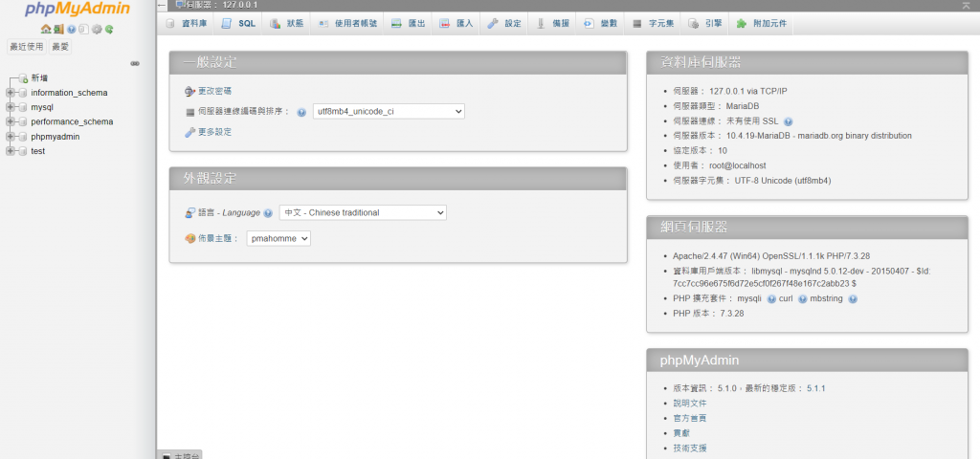Image resolution: width=980 pixels, height=459 pixels.
Task: Open the pmahomme theme dropdown
Action: (x=278, y=238)
